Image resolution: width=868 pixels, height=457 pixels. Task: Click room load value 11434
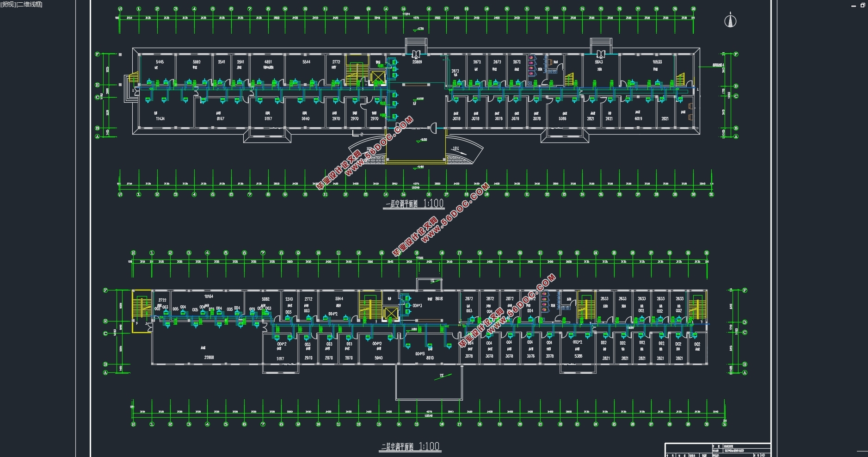pyautogui.click(x=160, y=119)
